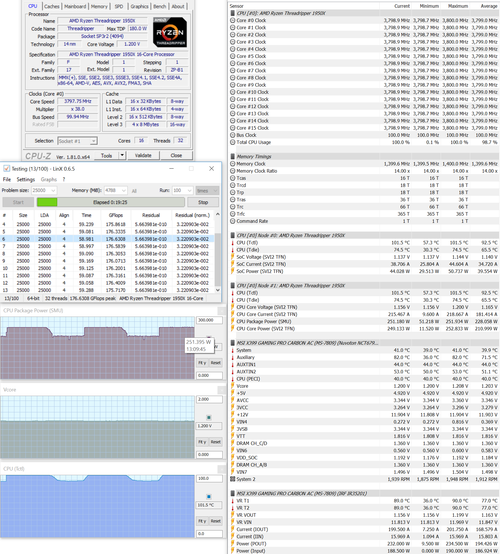
Task: Click the VDD_SOC sensor row
Action: [364, 458]
